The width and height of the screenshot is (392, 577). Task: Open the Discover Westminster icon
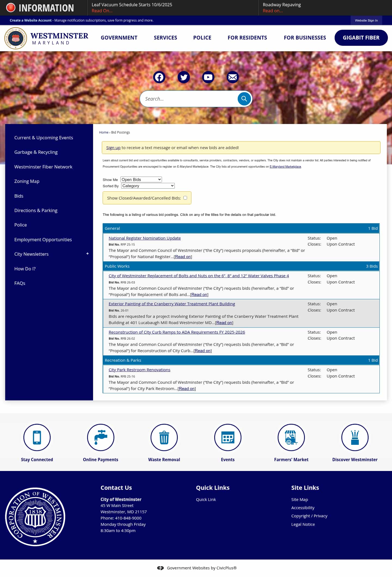pyautogui.click(x=355, y=437)
